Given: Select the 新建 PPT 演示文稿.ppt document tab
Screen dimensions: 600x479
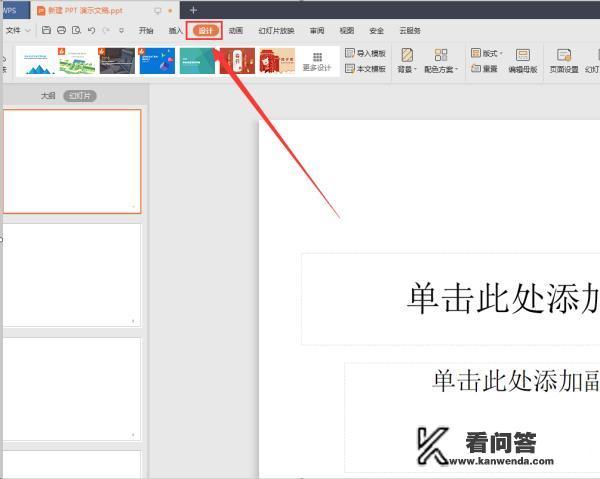Looking at the screenshot, I should [x=104, y=10].
